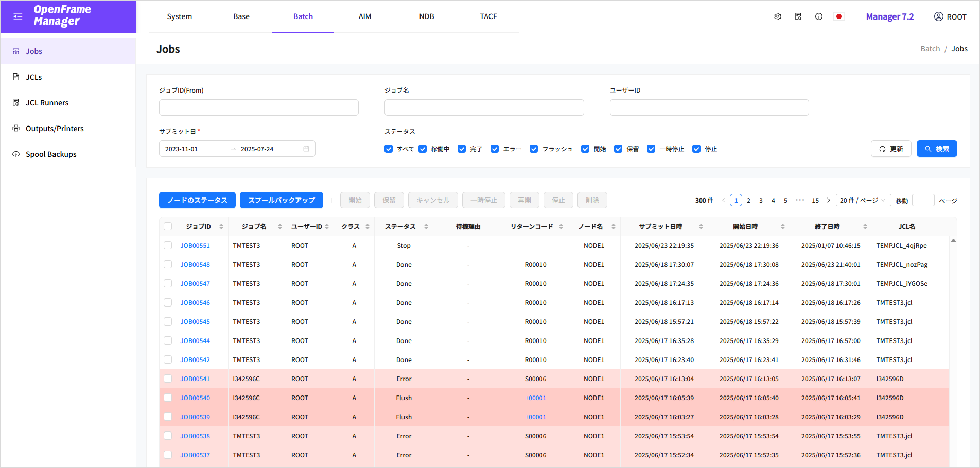Select the JCLs sidebar icon
Screen dimensions: 980x468
[16, 77]
